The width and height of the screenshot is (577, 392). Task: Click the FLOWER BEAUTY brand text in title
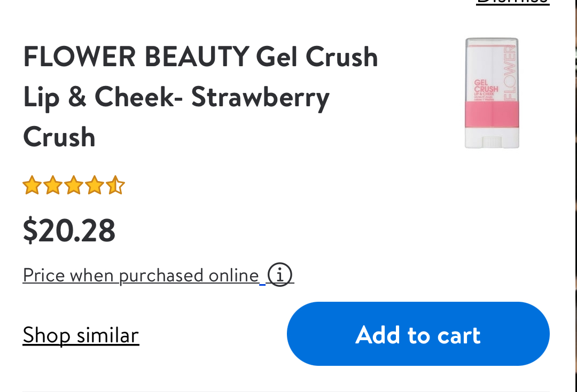click(137, 57)
